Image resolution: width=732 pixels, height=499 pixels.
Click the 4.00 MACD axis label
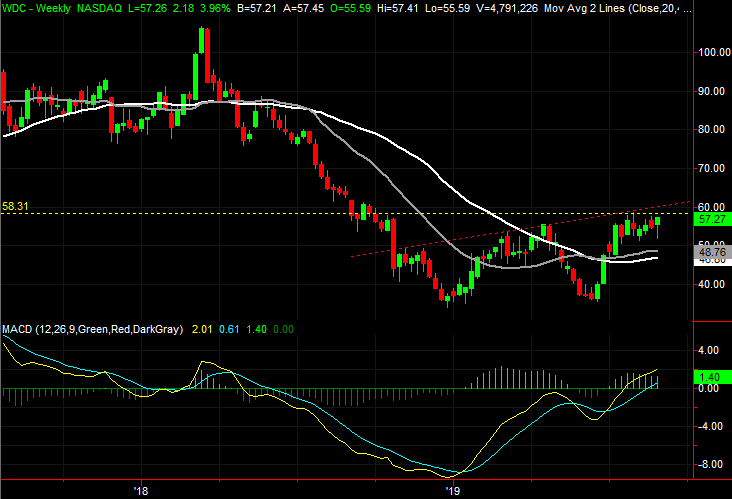tap(708, 350)
